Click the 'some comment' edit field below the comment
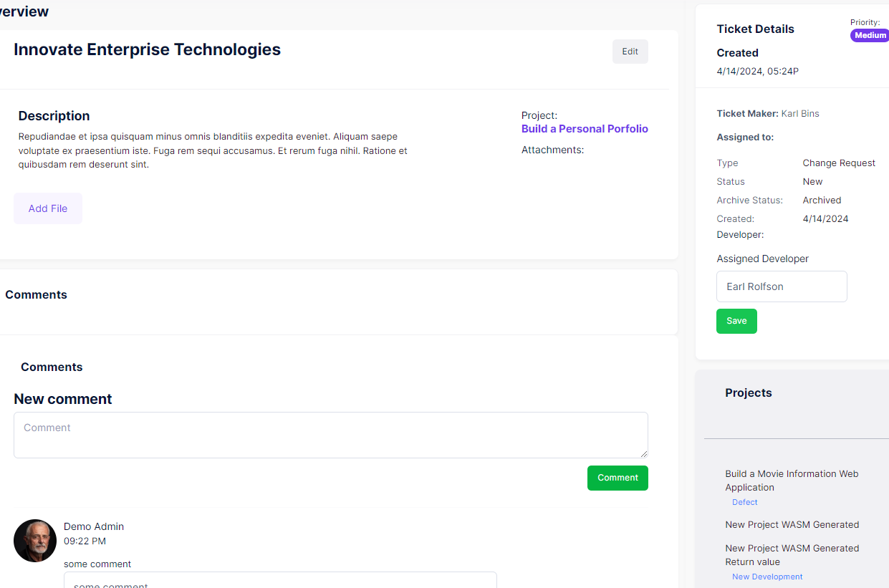The width and height of the screenshot is (889, 588). coord(280,580)
